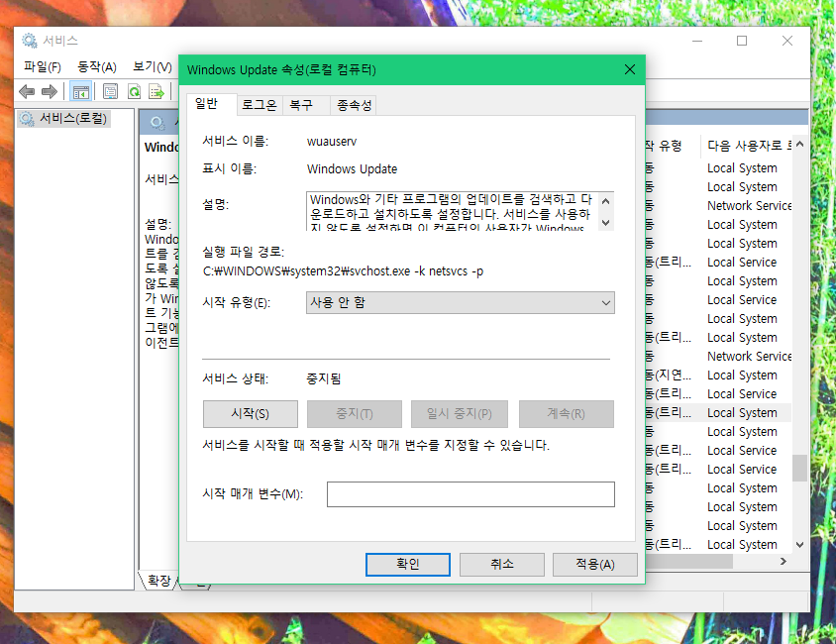The image size is (836, 644).
Task: Click the services list scroll up arrow
Action: (x=799, y=144)
